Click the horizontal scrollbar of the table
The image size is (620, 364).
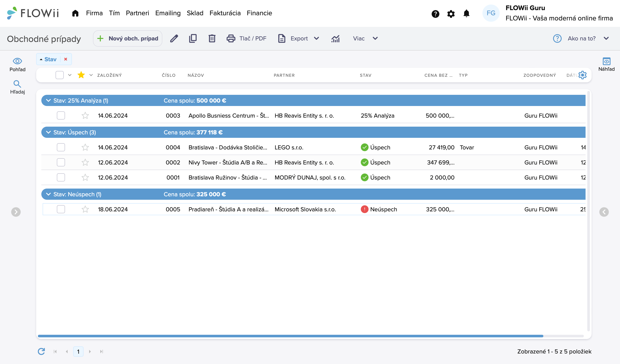[290, 336]
